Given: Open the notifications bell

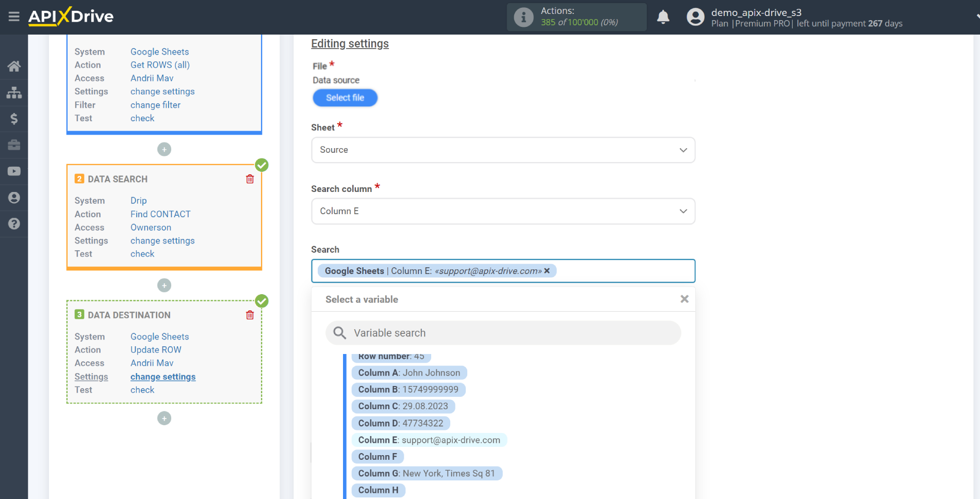Looking at the screenshot, I should [663, 17].
